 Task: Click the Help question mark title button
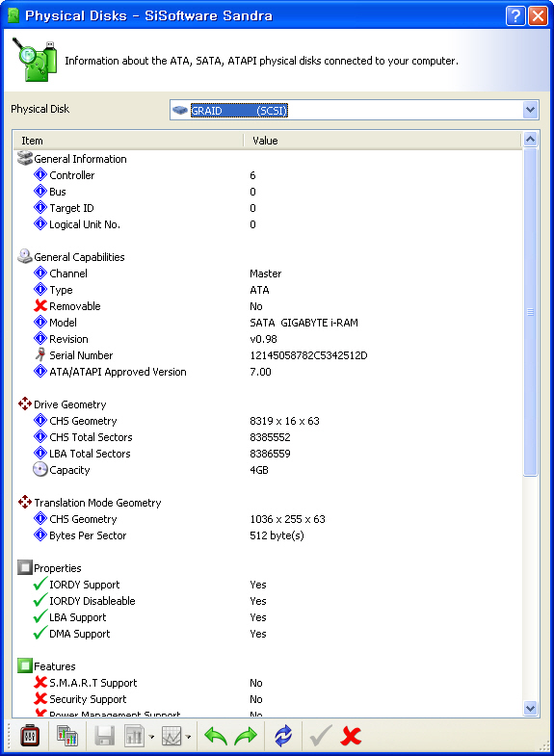514,16
